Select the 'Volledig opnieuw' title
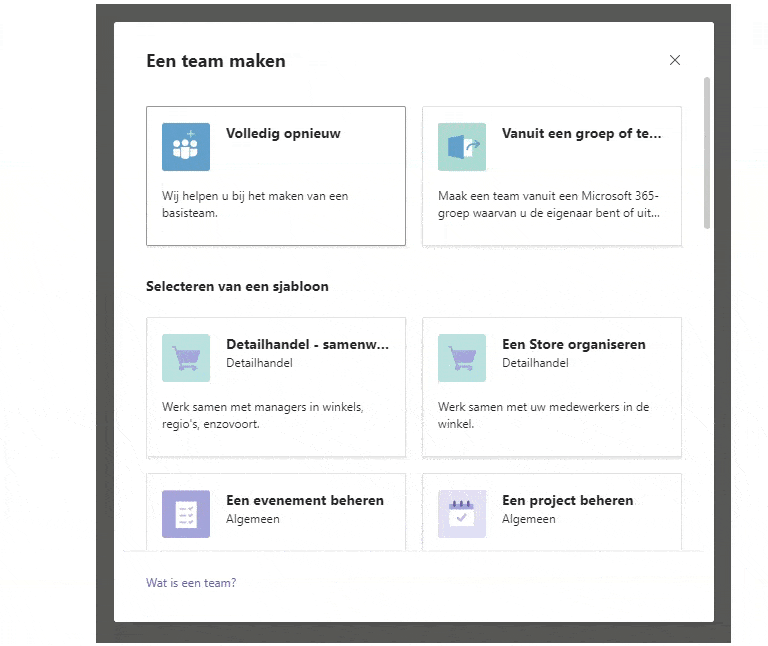This screenshot has width=768, height=646. 283,133
